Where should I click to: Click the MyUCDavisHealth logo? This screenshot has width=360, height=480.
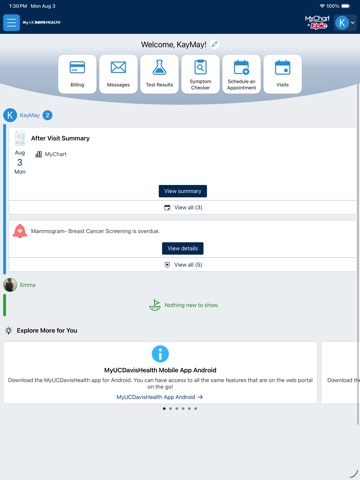point(42,23)
